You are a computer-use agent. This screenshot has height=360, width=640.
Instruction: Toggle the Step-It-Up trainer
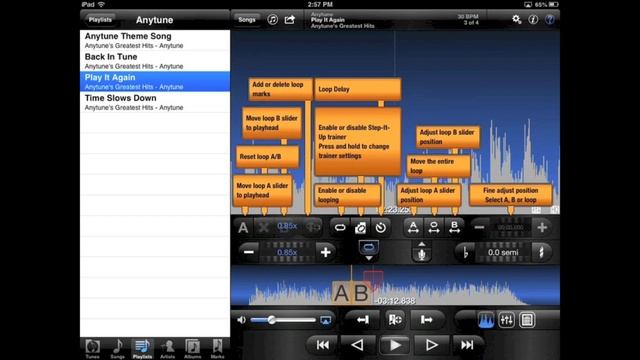360,227
